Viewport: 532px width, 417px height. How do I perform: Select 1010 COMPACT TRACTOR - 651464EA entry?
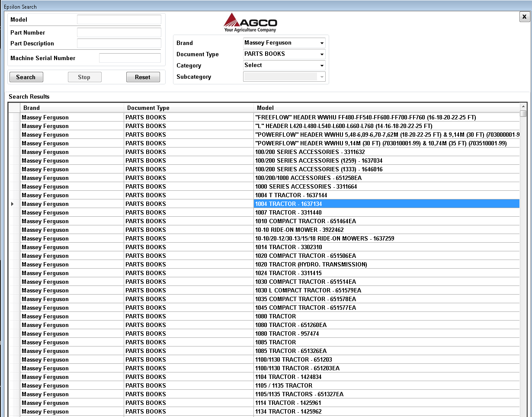point(305,221)
